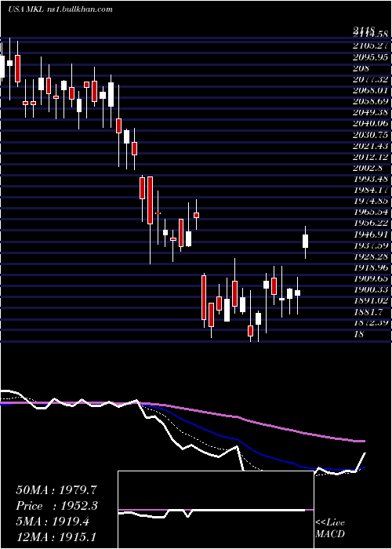Select the 1900.33 axis value
This screenshot has height=549, width=392.
pyautogui.click(x=371, y=289)
